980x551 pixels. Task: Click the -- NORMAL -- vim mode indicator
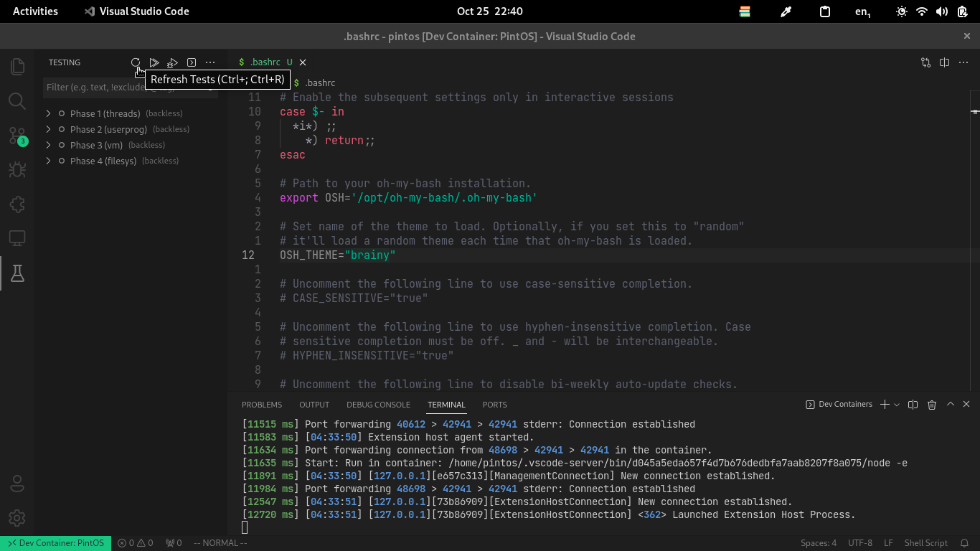point(220,543)
